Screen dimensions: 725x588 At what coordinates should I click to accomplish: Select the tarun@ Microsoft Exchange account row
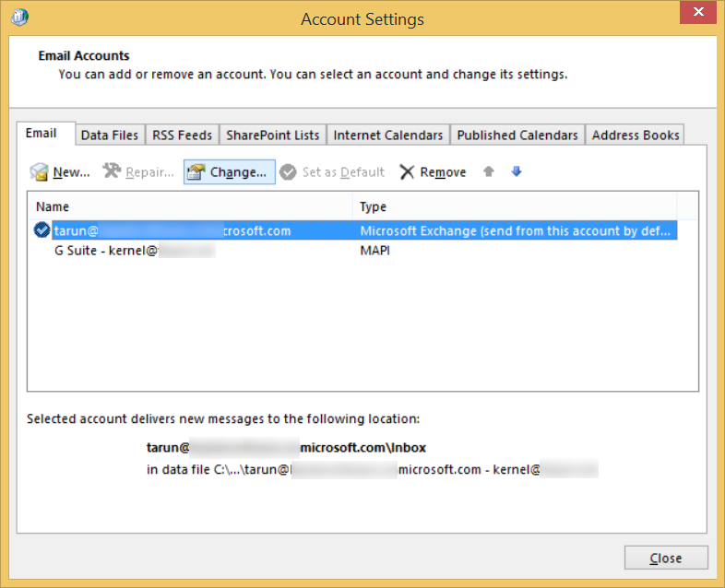(355, 230)
